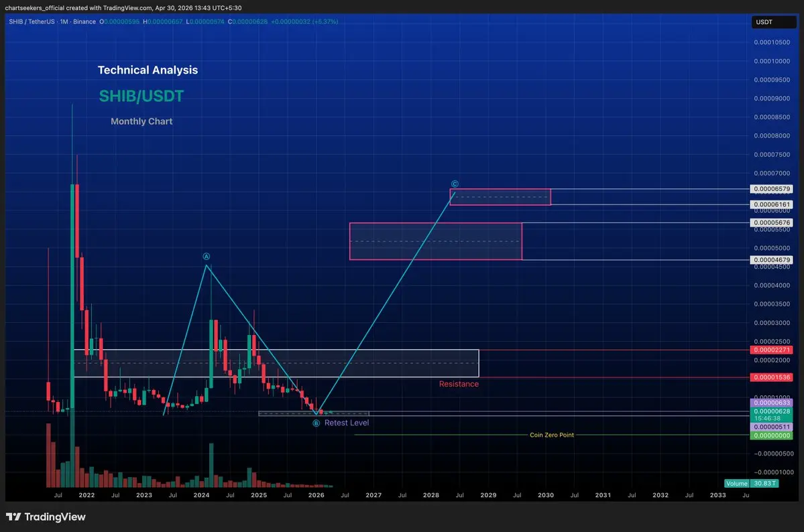
Task: Select the red Resistance text annotation
Action: point(459,384)
